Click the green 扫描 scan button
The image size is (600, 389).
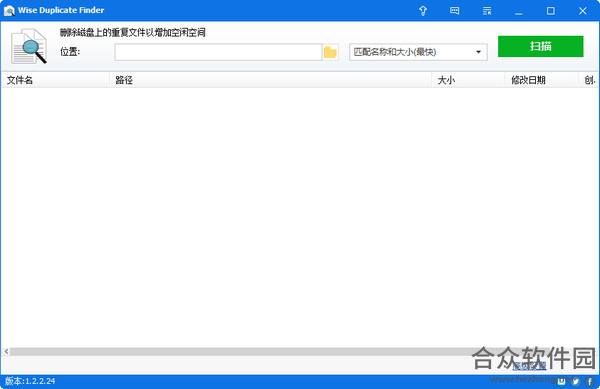coord(540,46)
